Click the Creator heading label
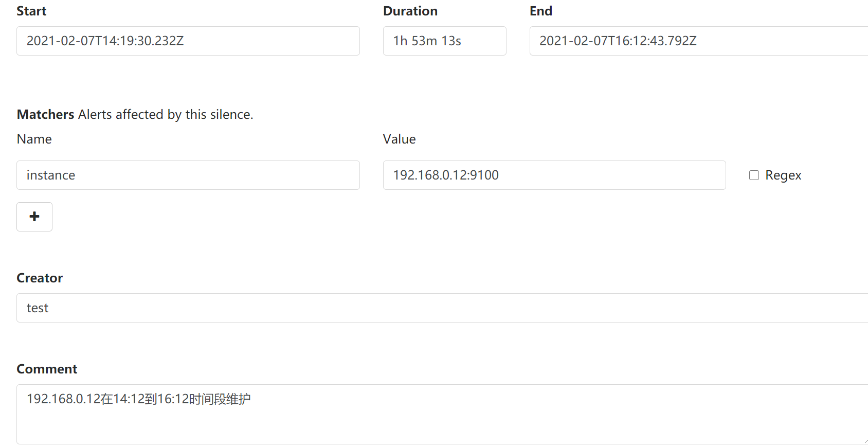Viewport: 868px width, 447px height. tap(40, 278)
